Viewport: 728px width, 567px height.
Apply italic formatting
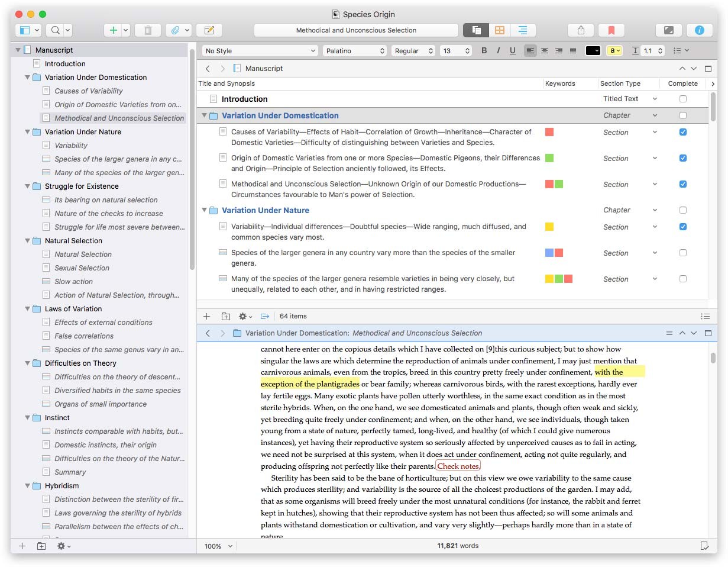[x=499, y=51]
